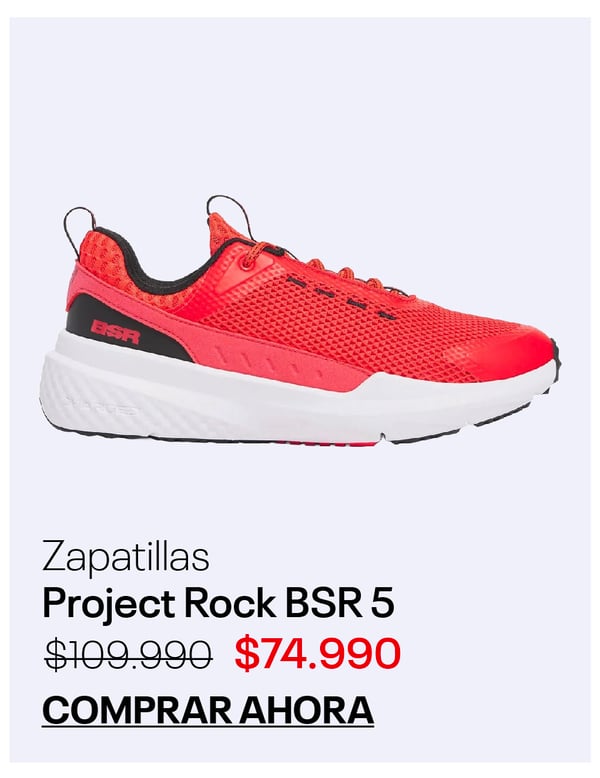
Task: Open the Project Rock BSR 5 product title
Action: [218, 604]
